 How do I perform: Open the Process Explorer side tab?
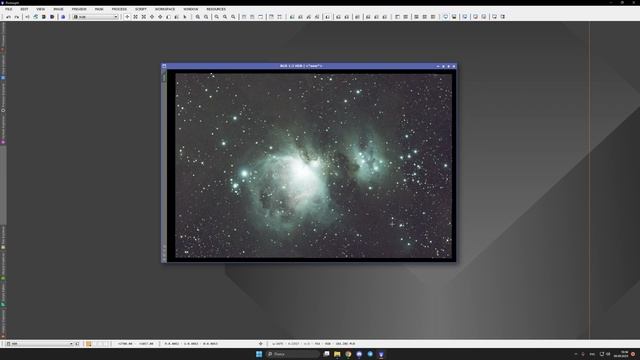(x=3, y=98)
